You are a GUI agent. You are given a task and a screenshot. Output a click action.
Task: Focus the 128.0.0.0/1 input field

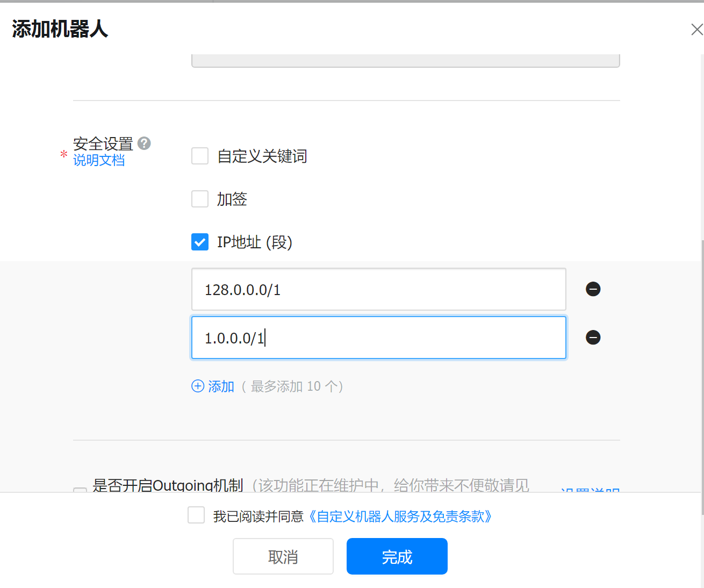click(x=379, y=289)
